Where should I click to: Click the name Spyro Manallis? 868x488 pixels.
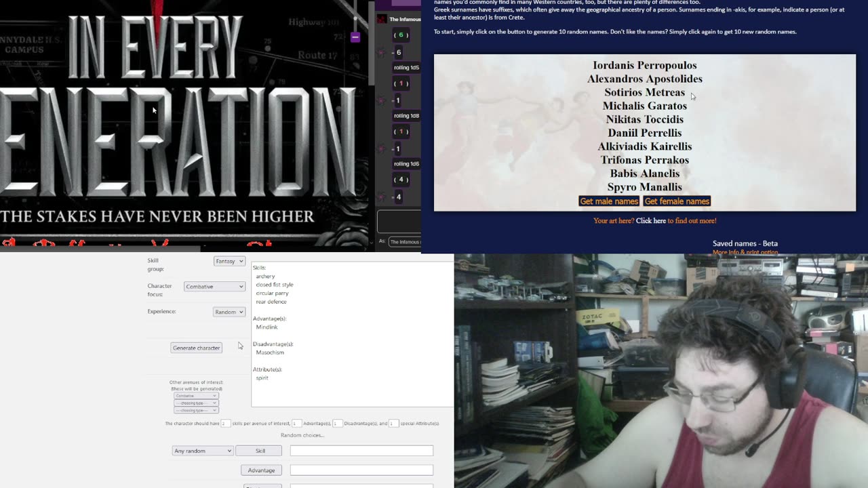(x=645, y=187)
